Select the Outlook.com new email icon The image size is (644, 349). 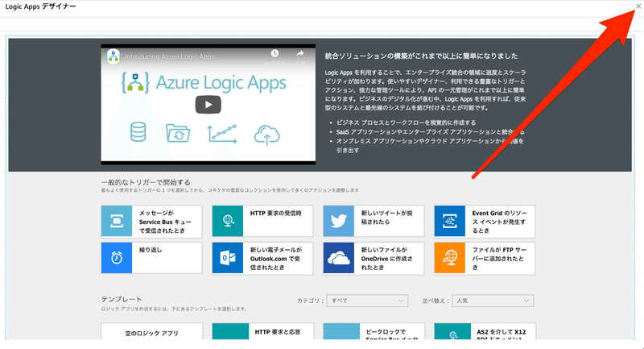pyautogui.click(x=228, y=258)
